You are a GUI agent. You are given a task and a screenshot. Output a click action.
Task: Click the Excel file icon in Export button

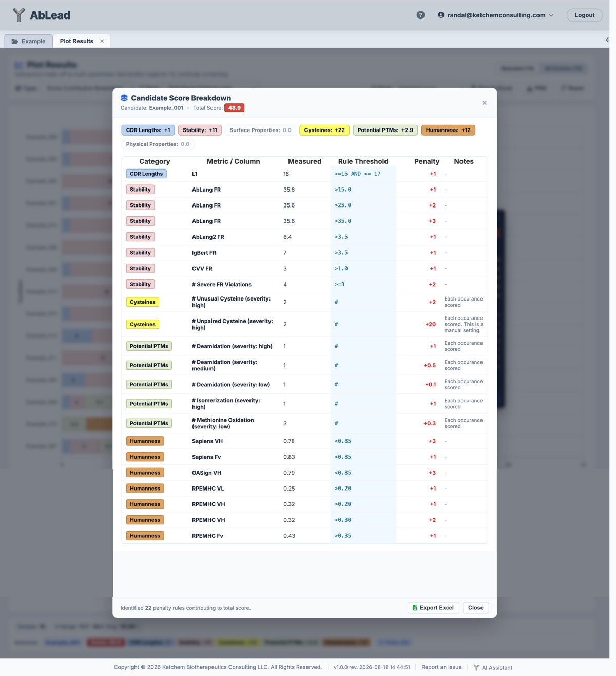[415, 608]
